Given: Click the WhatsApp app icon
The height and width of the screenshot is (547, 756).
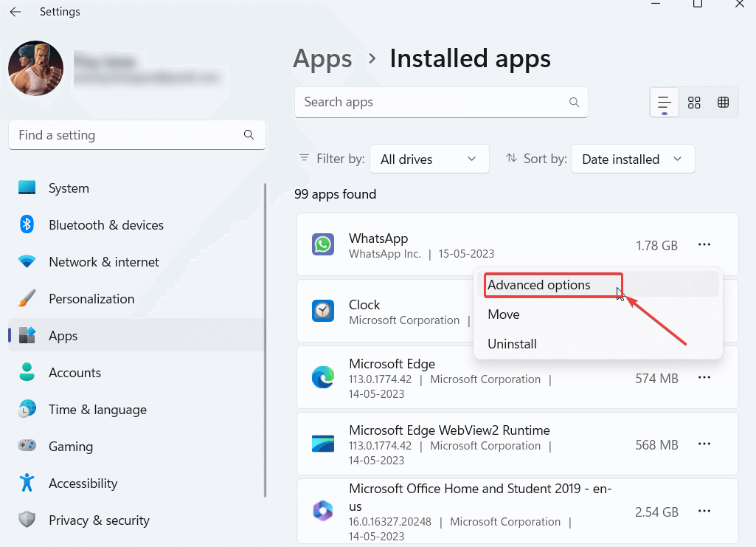Looking at the screenshot, I should (322, 244).
